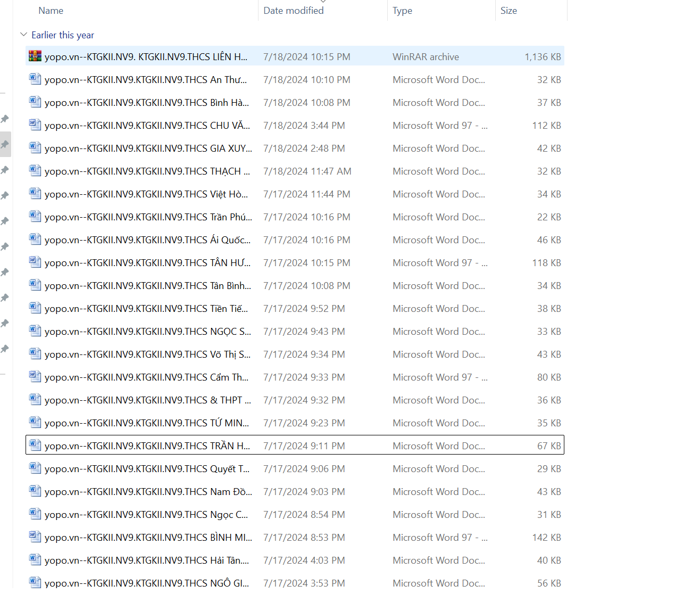Image resolution: width=700 pixels, height=602 pixels.
Task: Click date 7/17/2024 4:03 PM
Action: [304, 560]
